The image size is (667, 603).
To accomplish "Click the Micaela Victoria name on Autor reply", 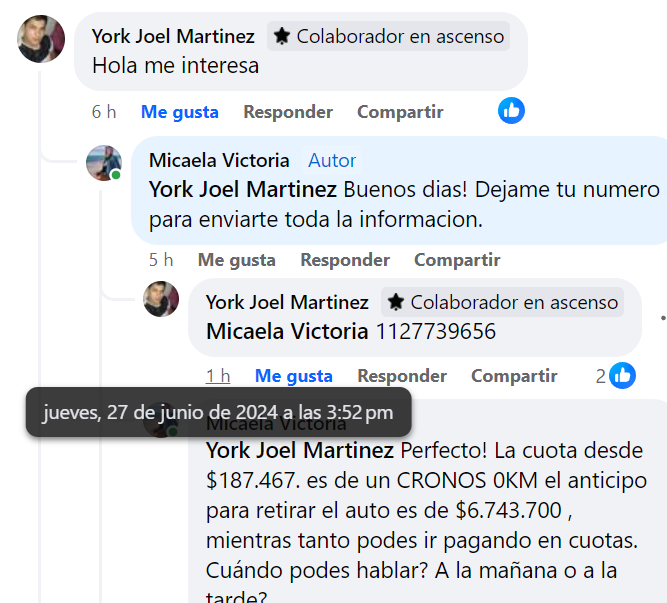I will coord(219,160).
